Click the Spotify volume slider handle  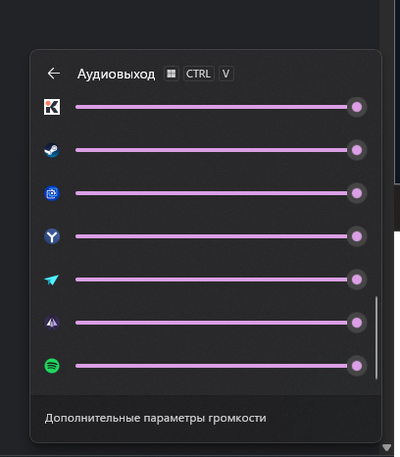[357, 366]
